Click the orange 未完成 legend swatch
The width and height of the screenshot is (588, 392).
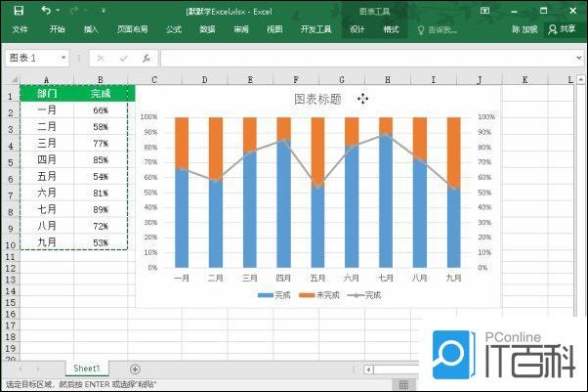(306, 294)
